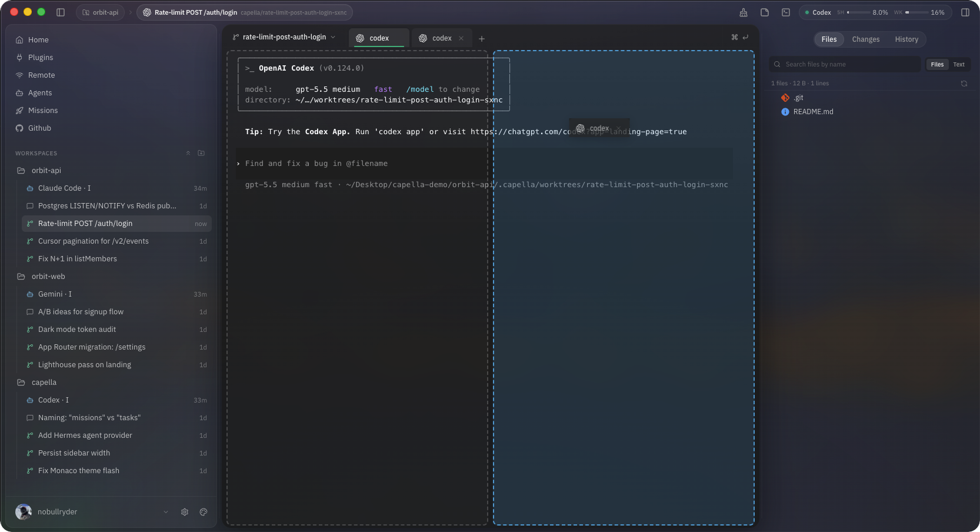Open A/B ideas for signup flow
Image resolution: width=980 pixels, height=532 pixels.
(x=116, y=312)
